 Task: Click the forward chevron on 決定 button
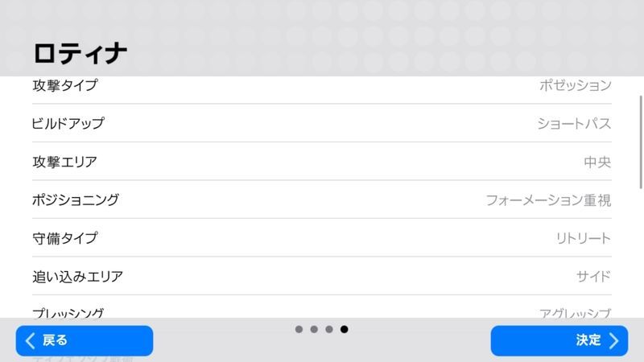[613, 340]
